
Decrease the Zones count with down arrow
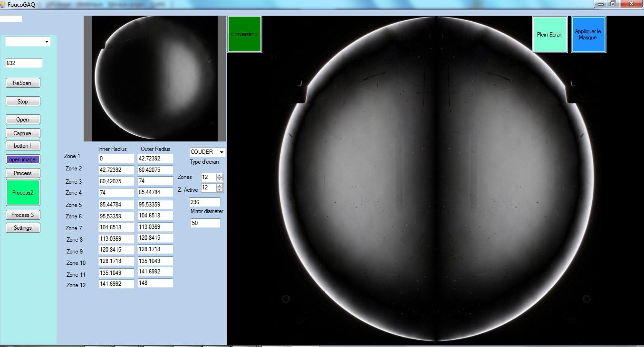(x=219, y=179)
